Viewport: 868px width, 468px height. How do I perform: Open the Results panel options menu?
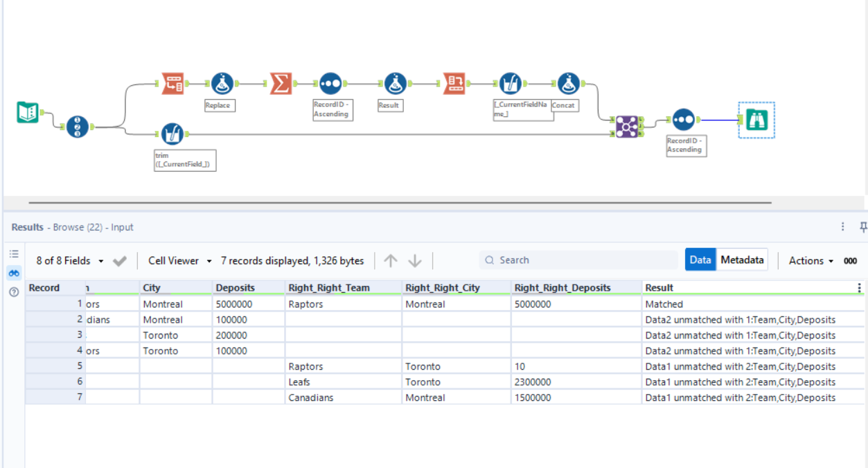coord(842,226)
